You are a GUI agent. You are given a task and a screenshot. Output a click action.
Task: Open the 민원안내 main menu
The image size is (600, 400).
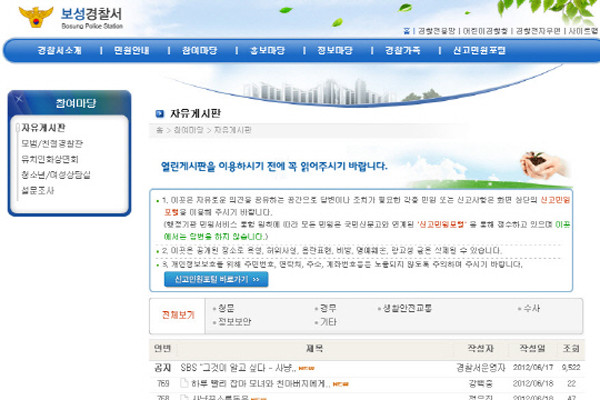pyautogui.click(x=132, y=51)
